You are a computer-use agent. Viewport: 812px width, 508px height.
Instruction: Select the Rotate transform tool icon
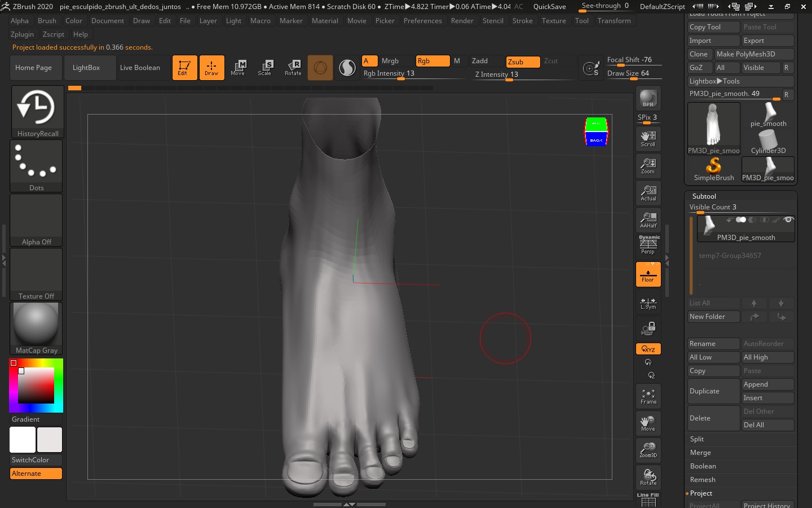pyautogui.click(x=293, y=68)
